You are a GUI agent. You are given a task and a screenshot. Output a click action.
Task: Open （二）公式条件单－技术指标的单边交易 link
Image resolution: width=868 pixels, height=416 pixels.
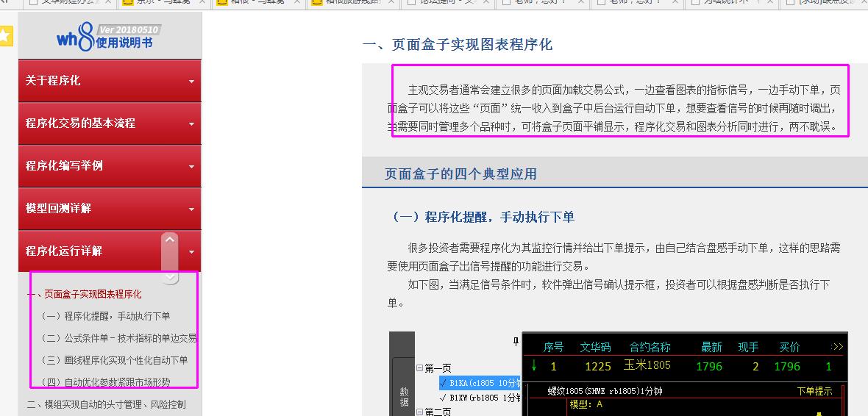point(118,339)
